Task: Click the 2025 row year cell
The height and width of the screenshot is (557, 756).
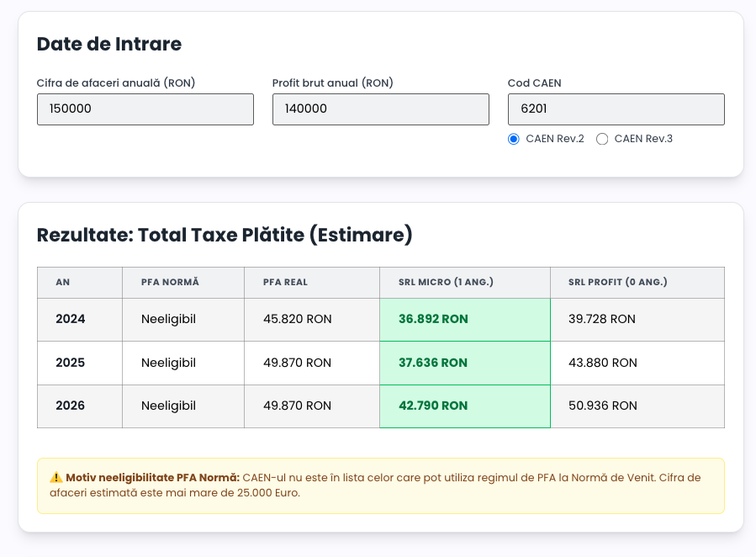Action: 71,363
